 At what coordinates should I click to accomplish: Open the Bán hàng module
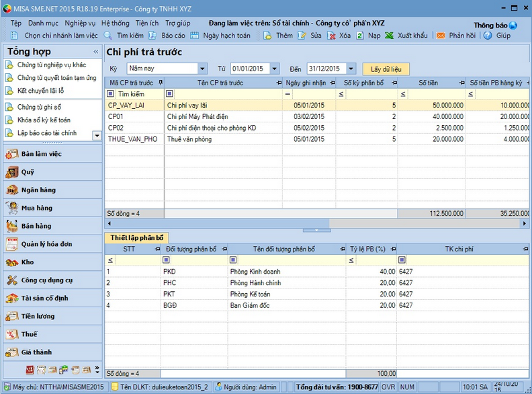click(x=52, y=226)
